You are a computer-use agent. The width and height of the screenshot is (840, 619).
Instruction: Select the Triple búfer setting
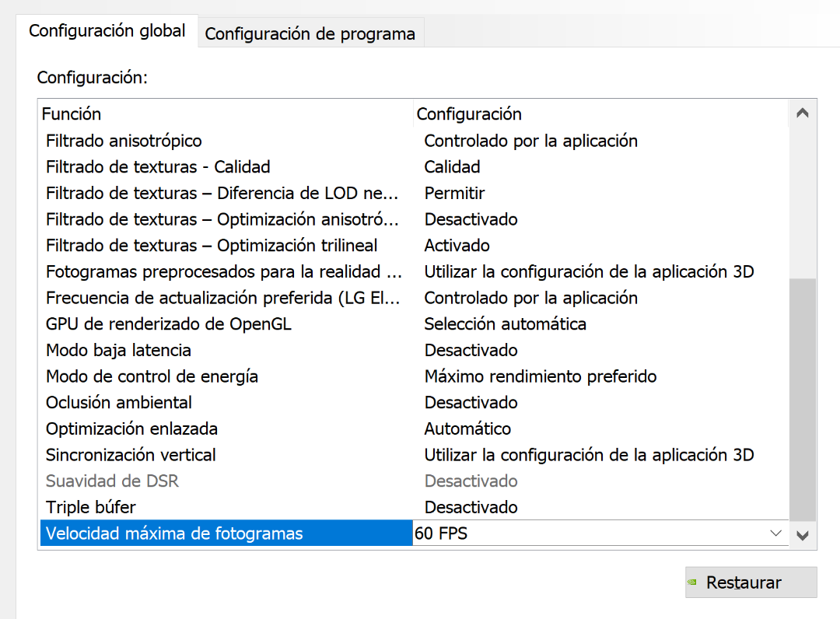tap(91, 507)
